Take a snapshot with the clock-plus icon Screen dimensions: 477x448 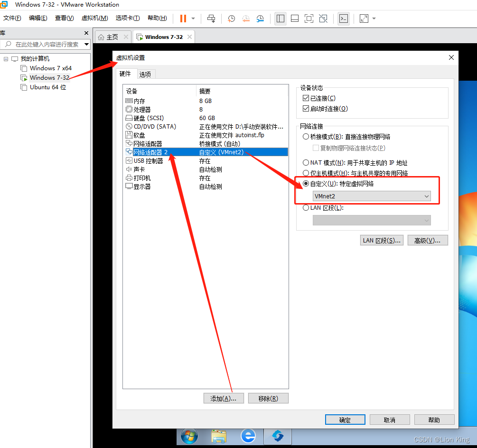[x=231, y=19]
